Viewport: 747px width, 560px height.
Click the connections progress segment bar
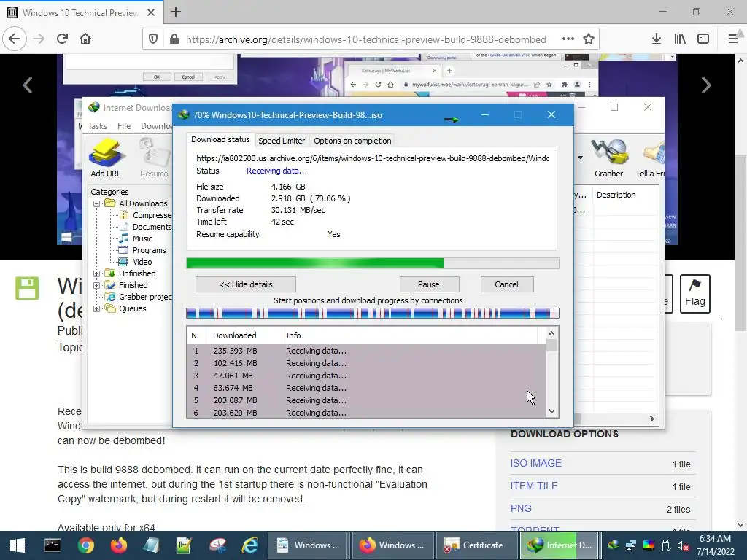[373, 314]
